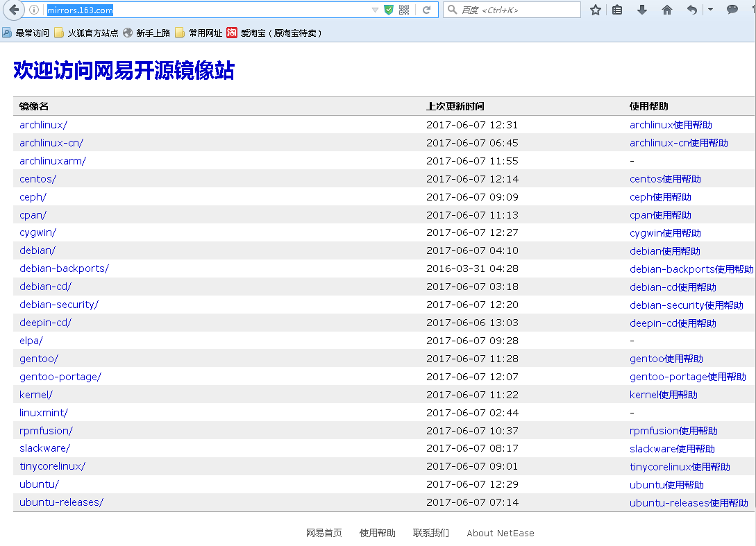The width and height of the screenshot is (756, 546).
Task: Open the debian-cd/ mirror link
Action: pyautogui.click(x=45, y=287)
